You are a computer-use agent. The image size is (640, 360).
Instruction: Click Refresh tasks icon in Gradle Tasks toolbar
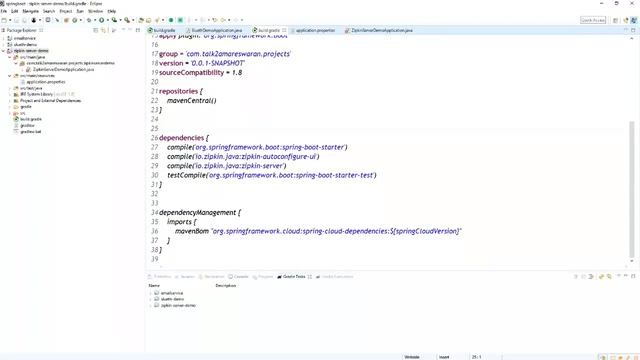click(601, 277)
